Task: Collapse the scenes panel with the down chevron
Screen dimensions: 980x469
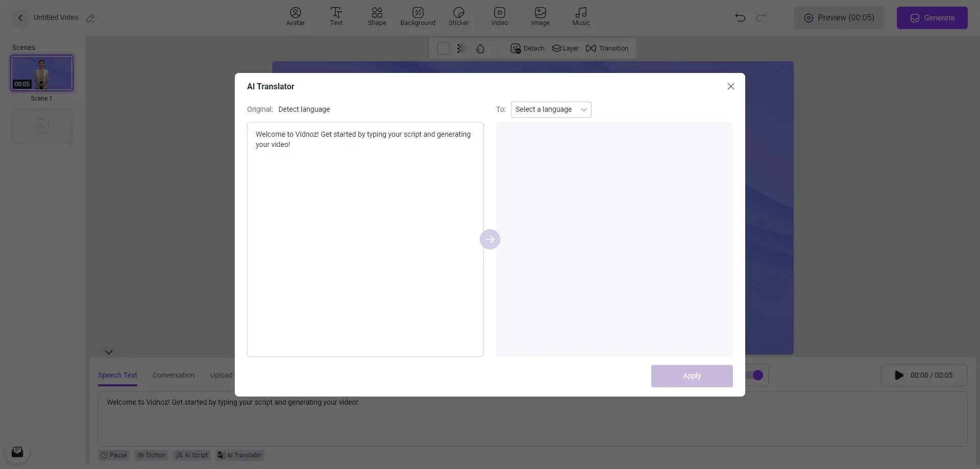Action: (x=109, y=352)
